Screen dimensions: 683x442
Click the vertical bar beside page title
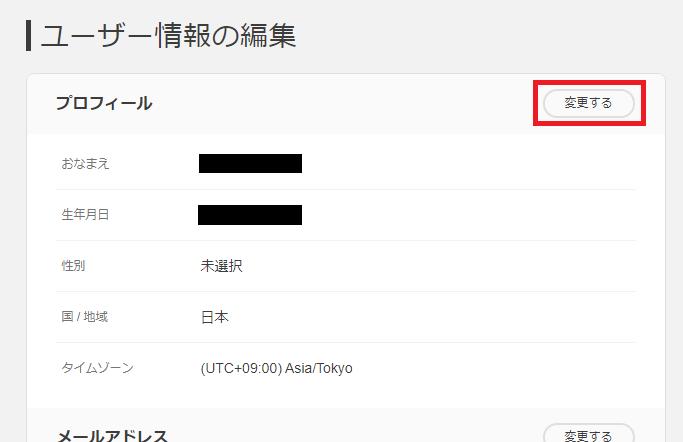coord(28,35)
